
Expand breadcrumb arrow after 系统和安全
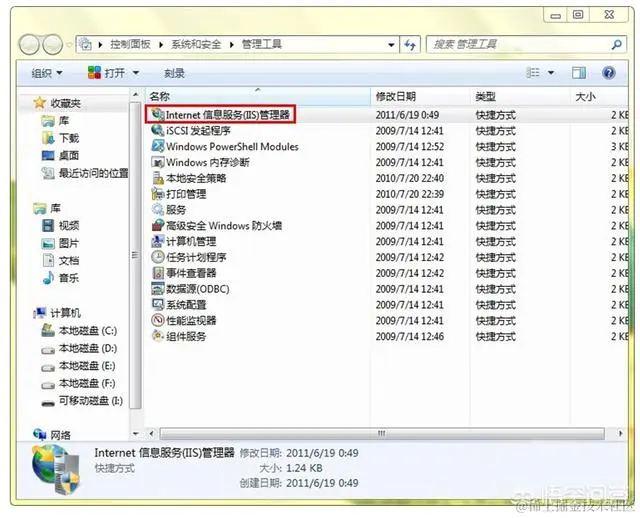click(x=231, y=44)
